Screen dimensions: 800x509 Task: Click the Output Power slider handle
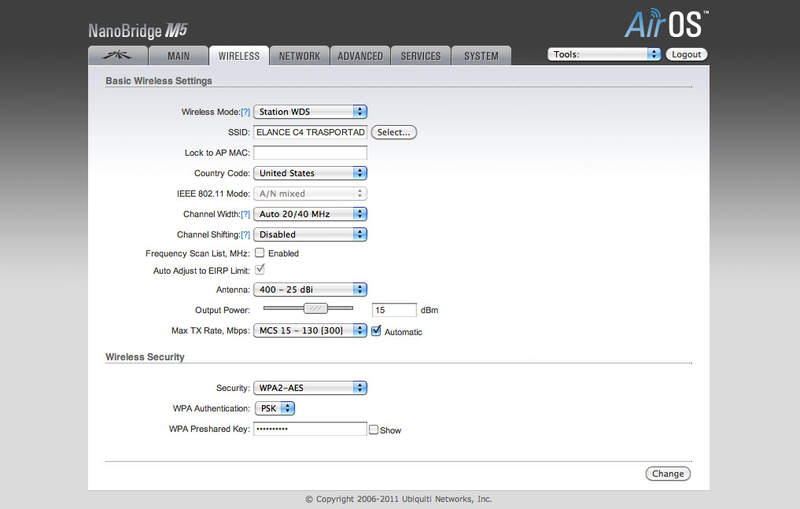pyautogui.click(x=316, y=308)
